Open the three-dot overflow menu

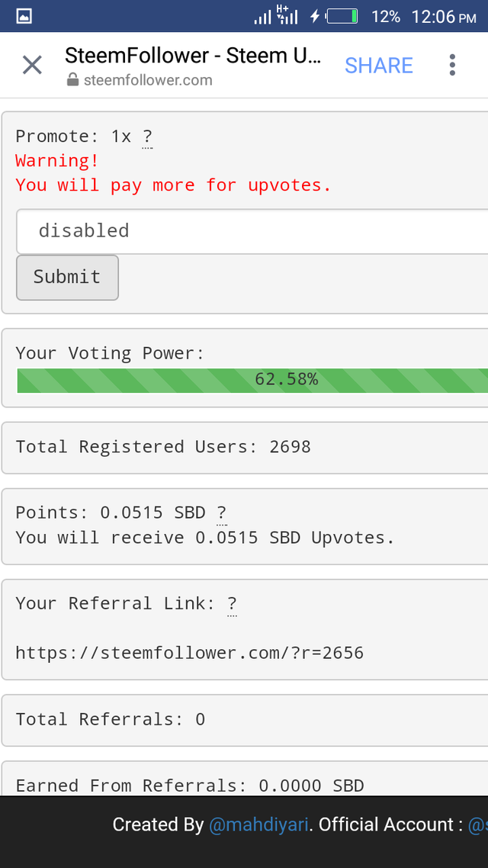coord(452,66)
